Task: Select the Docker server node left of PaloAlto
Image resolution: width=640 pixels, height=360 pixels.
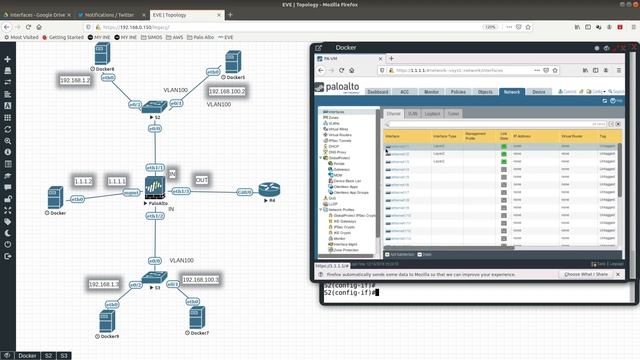Action: point(55,198)
